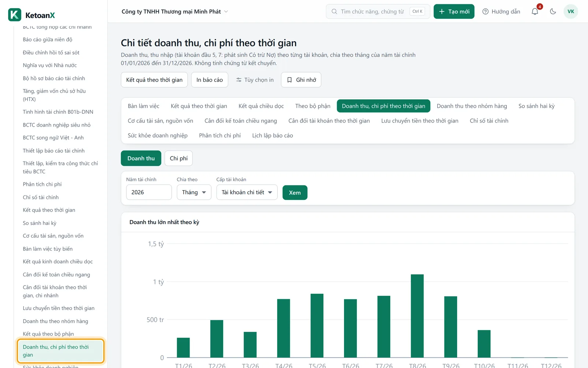The height and width of the screenshot is (368, 588).
Task: Focus the search box Tìm chức năng
Action: pos(378,11)
